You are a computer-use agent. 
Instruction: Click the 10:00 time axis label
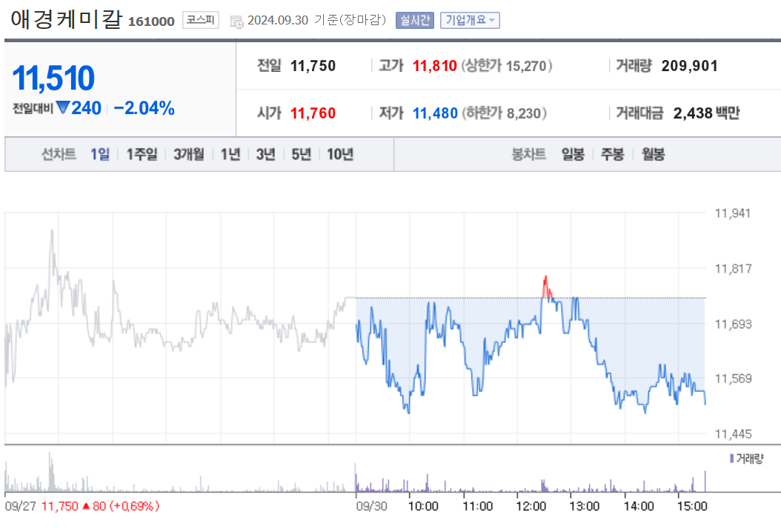coord(423,507)
